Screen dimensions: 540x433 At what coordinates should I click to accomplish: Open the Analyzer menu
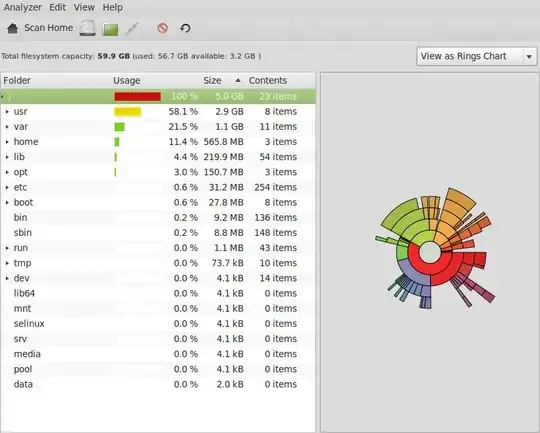[22, 7]
